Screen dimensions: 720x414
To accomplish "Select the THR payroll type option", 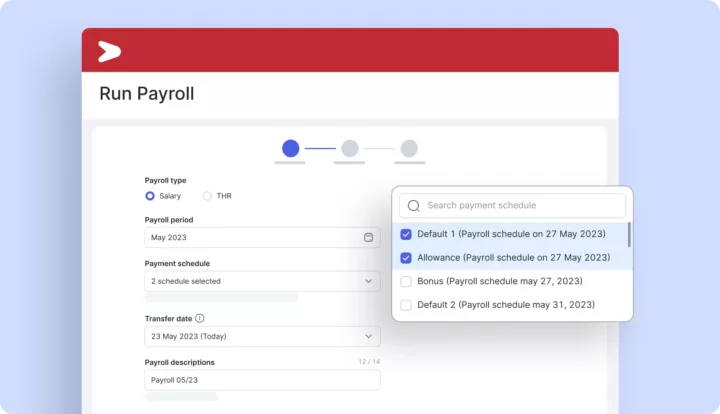I will click(x=208, y=196).
